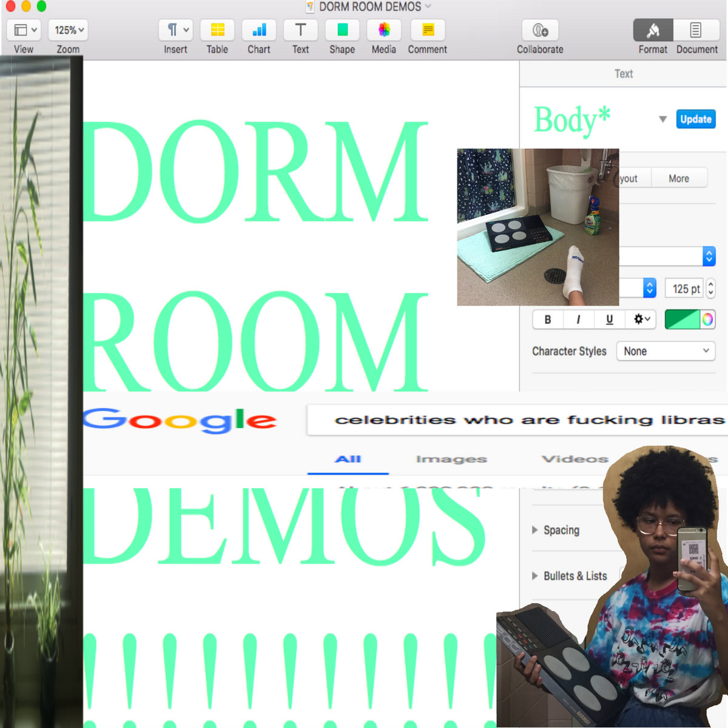
Task: Open the Character Styles dropdown
Action: click(666, 351)
